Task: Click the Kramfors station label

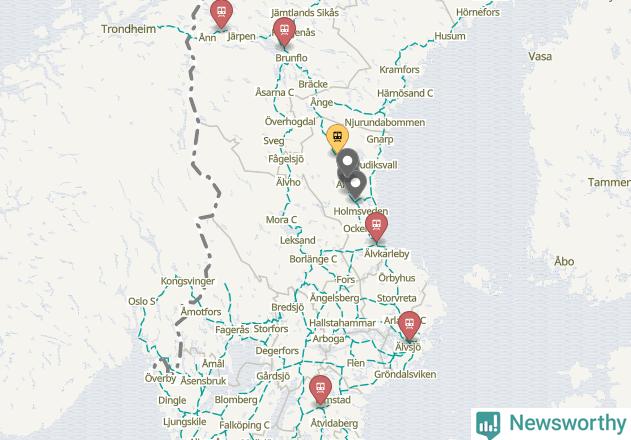Action: click(399, 70)
